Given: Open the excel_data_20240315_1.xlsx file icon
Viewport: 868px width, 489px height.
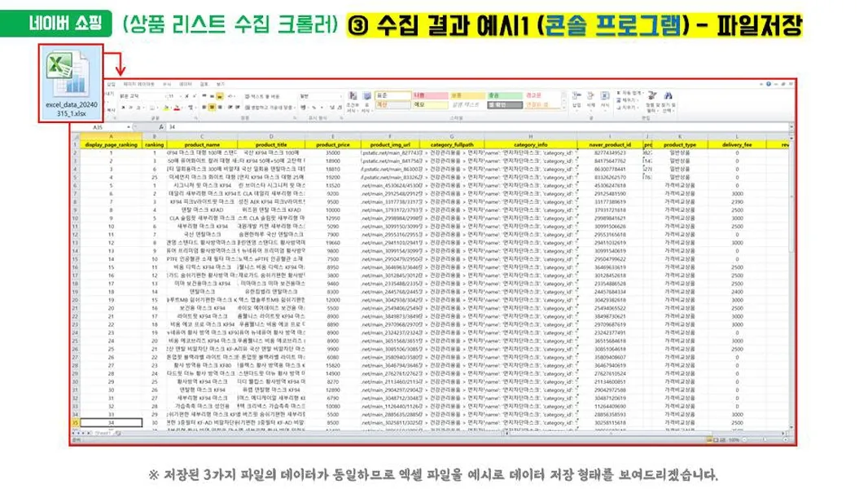Looking at the screenshot, I should [x=70, y=83].
